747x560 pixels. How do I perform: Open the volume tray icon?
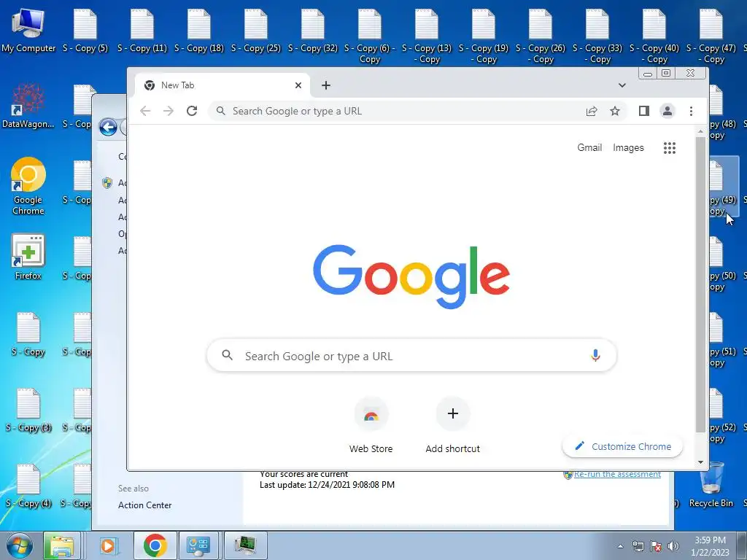pos(673,546)
